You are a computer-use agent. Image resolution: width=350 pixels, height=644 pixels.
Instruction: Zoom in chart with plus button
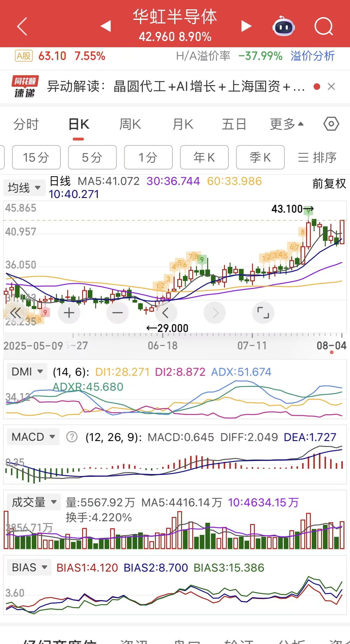point(69,312)
